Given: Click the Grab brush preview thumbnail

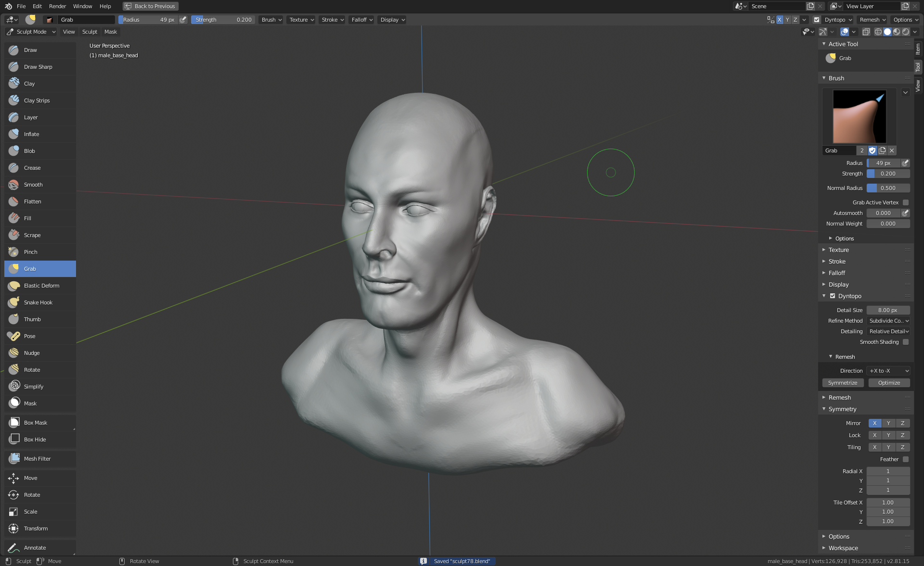Looking at the screenshot, I should pos(859,116).
